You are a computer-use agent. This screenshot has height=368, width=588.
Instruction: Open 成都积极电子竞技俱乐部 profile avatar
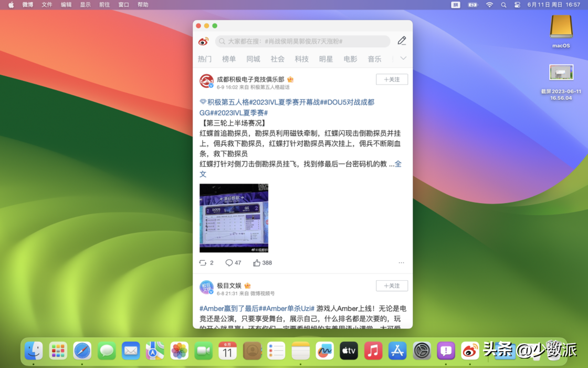tap(206, 81)
